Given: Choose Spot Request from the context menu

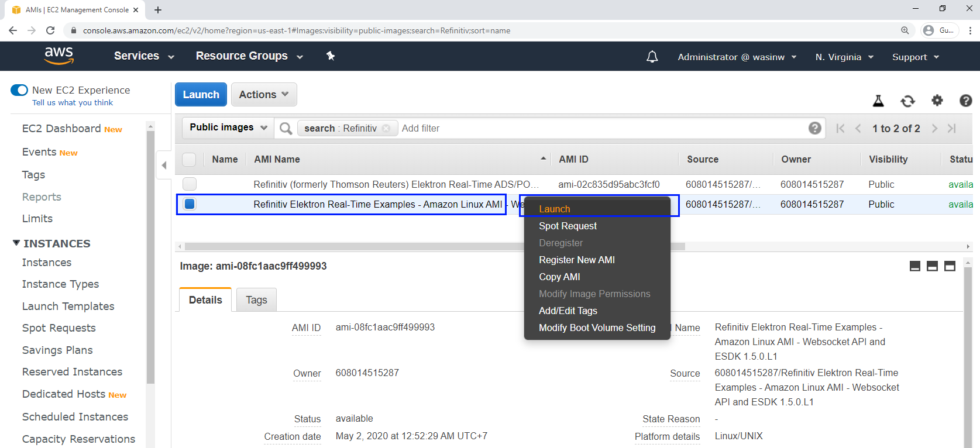Looking at the screenshot, I should coord(568,226).
